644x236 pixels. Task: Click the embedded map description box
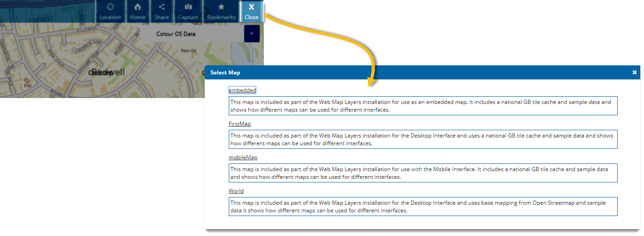click(x=423, y=106)
